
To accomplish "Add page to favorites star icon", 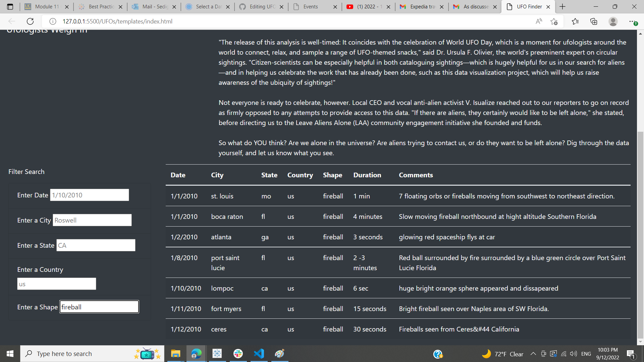I will [554, 21].
